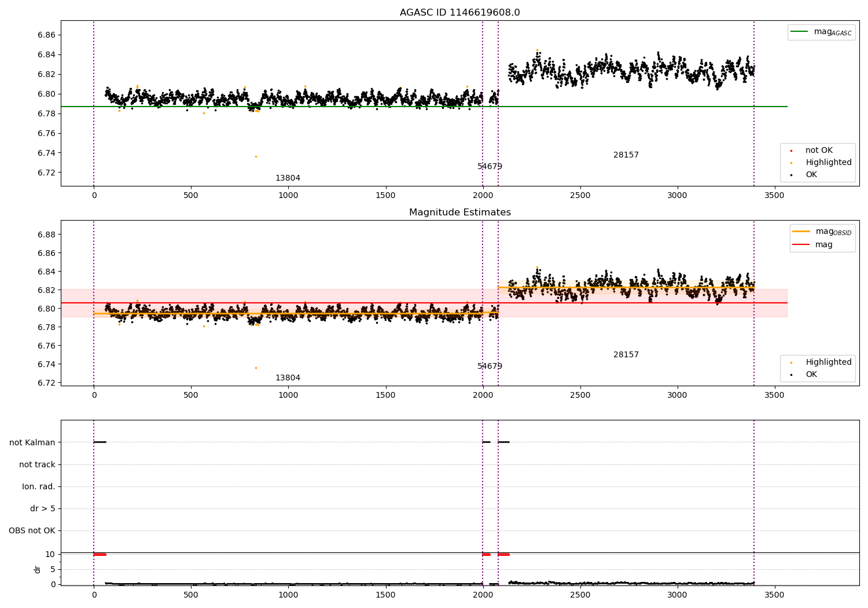Click the 'dr' y-axis label
The width and height of the screenshot is (868, 608).
click(x=38, y=569)
